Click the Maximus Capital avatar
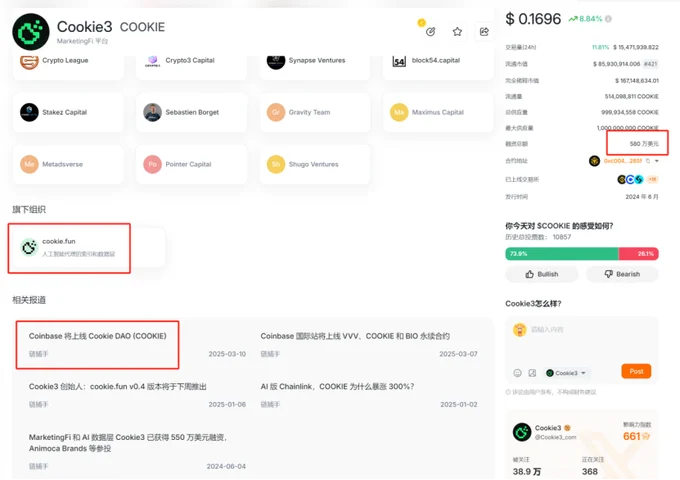680x480 pixels. tap(399, 112)
